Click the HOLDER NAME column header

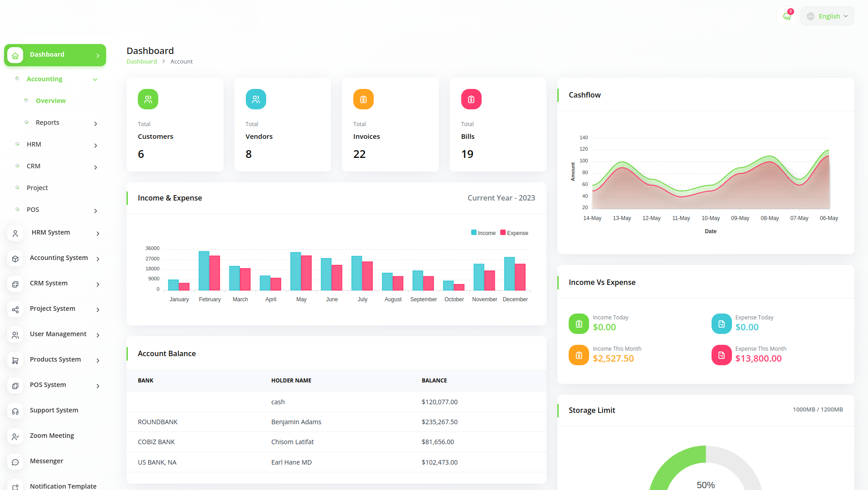pos(291,381)
